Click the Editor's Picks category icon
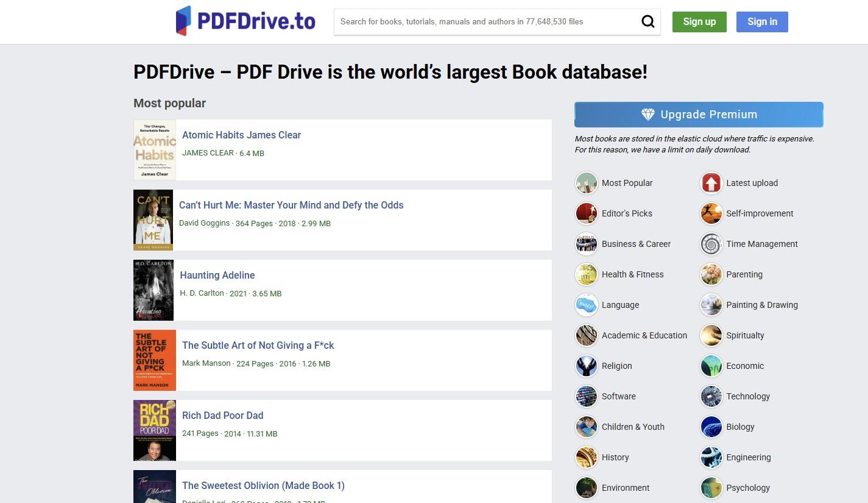Screen dimensions: 868x503 (587, 213)
